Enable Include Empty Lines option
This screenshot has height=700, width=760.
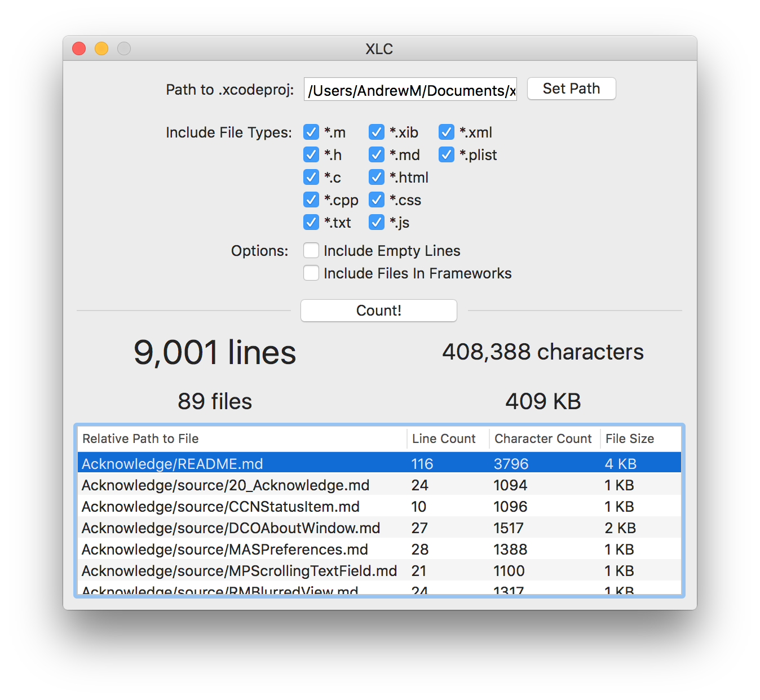tap(311, 250)
